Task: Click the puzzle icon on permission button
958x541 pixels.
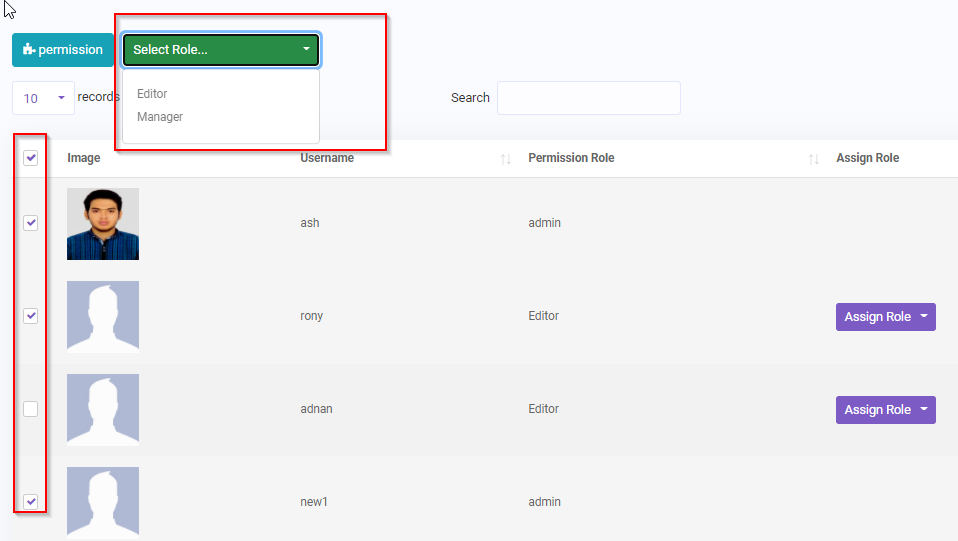Action: 29,50
